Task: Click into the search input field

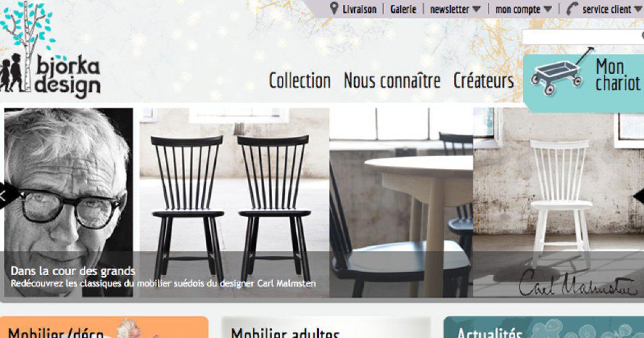Action: 582,37
